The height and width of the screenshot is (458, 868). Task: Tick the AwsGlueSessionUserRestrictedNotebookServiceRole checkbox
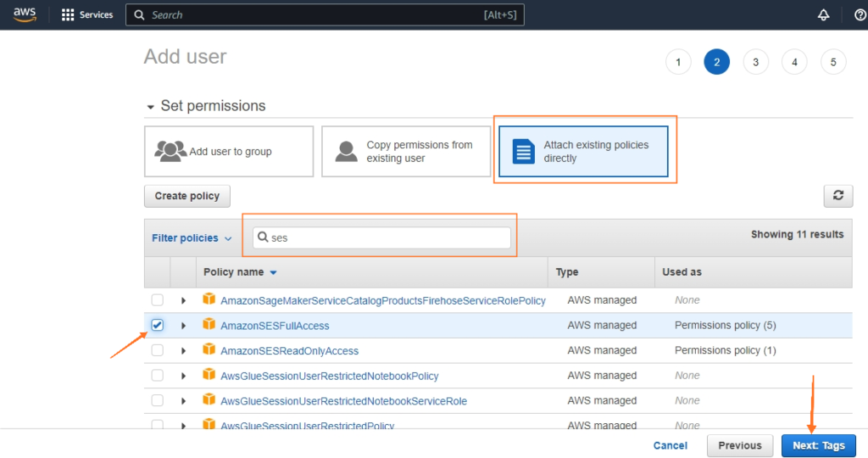click(157, 400)
